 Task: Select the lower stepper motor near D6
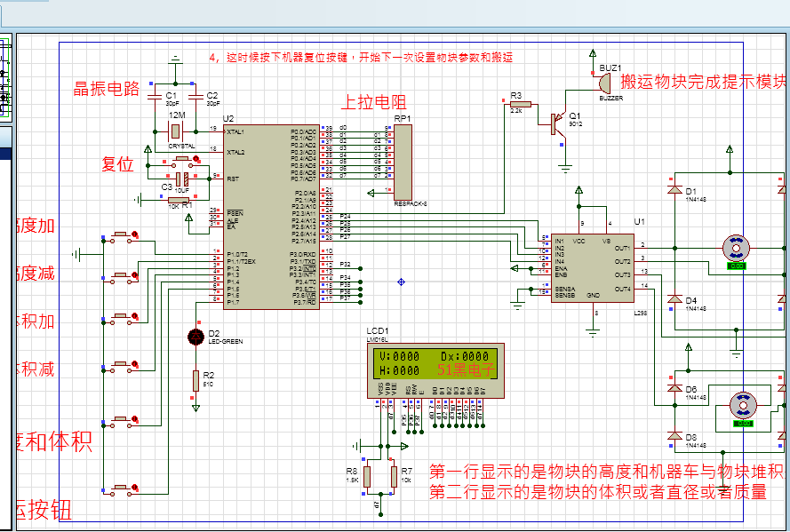point(743,405)
